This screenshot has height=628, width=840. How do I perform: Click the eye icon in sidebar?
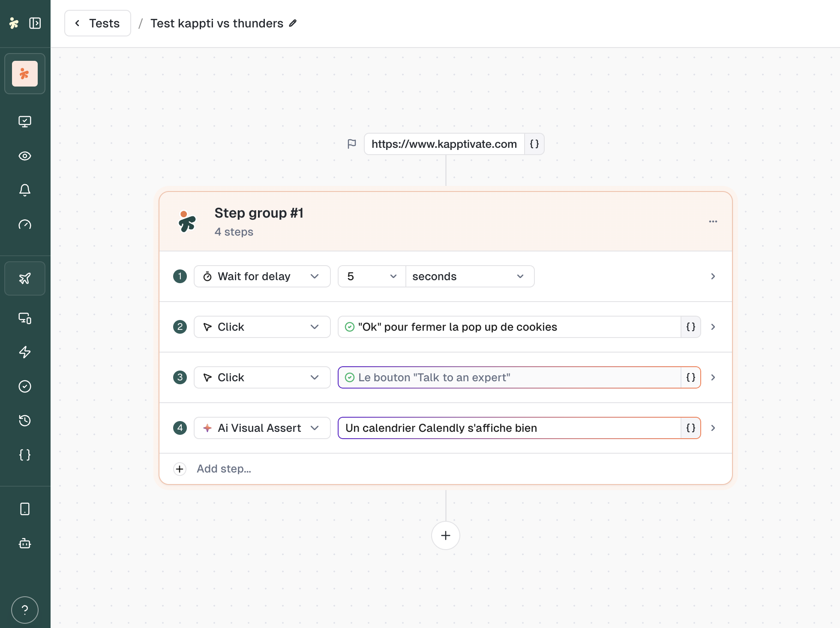pos(25,156)
